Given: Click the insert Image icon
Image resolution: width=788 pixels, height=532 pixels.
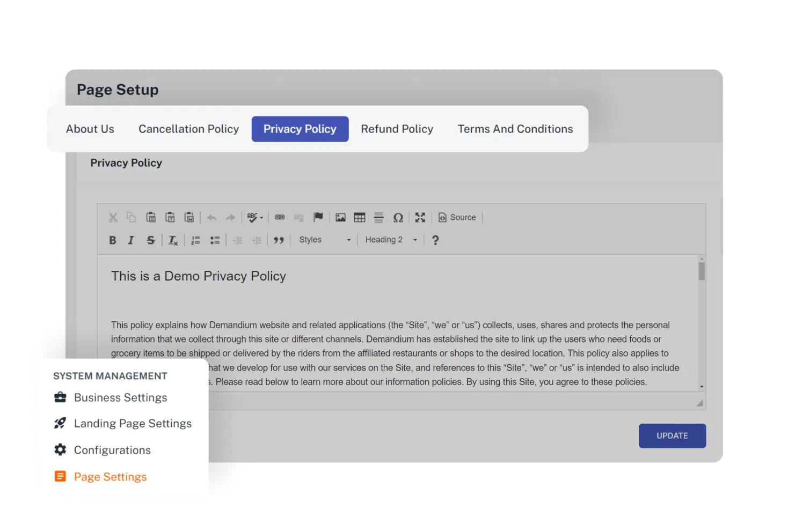Looking at the screenshot, I should pyautogui.click(x=340, y=217).
